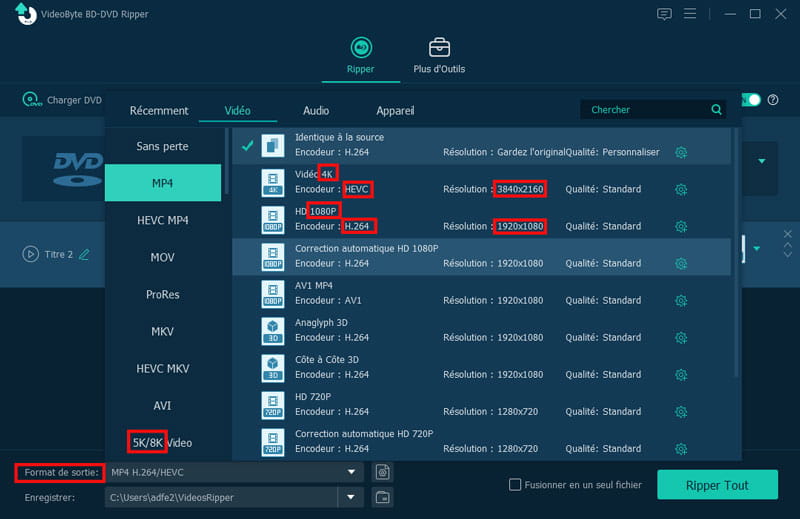Select MP4 format category
800x519 pixels.
point(163,183)
